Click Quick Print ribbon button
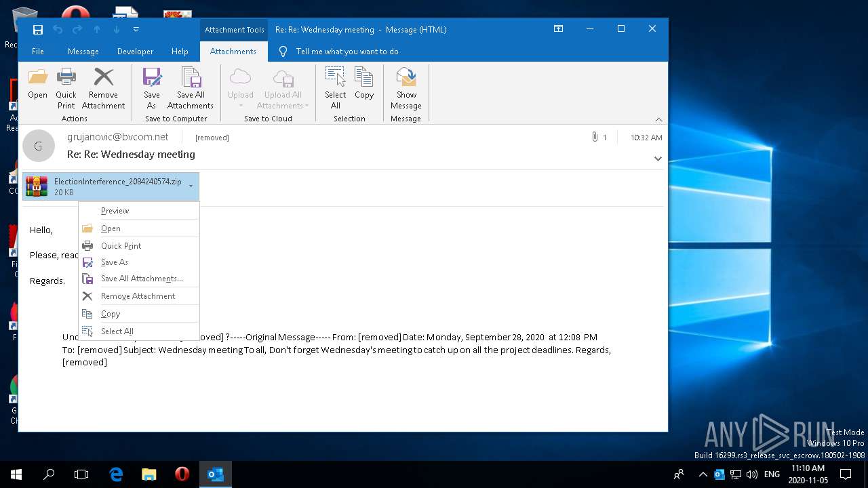This screenshot has width=868, height=488. coord(66,88)
